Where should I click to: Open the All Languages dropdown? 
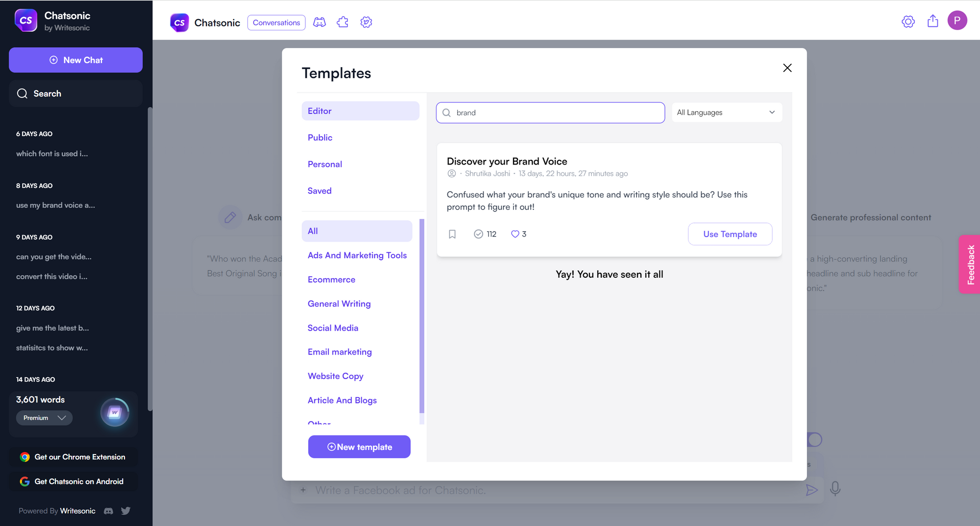727,112
